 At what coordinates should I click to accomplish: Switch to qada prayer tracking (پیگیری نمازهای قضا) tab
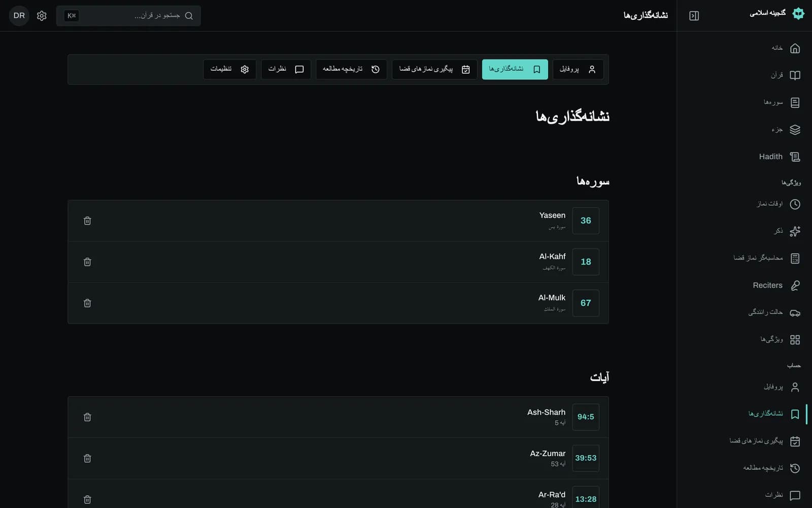pos(434,69)
